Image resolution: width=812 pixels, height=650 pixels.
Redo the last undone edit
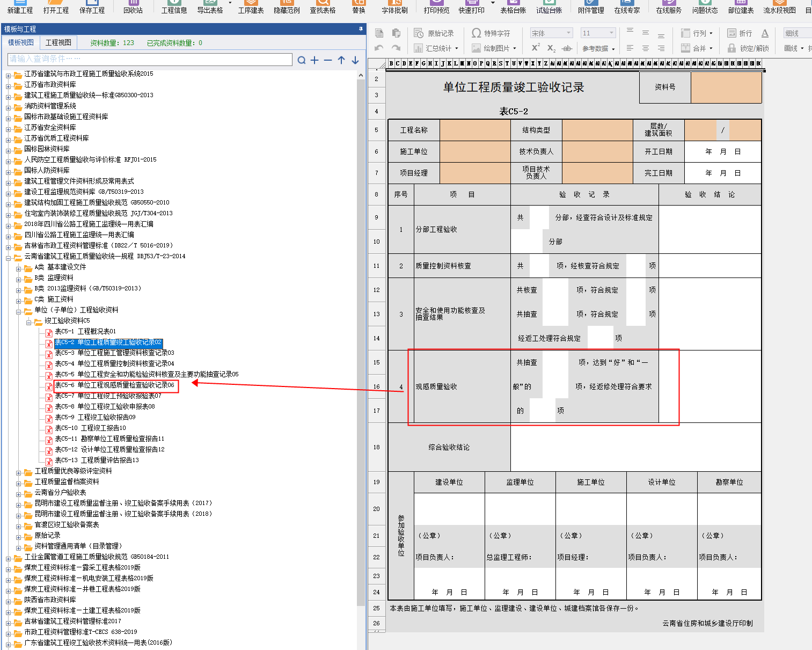click(x=396, y=48)
